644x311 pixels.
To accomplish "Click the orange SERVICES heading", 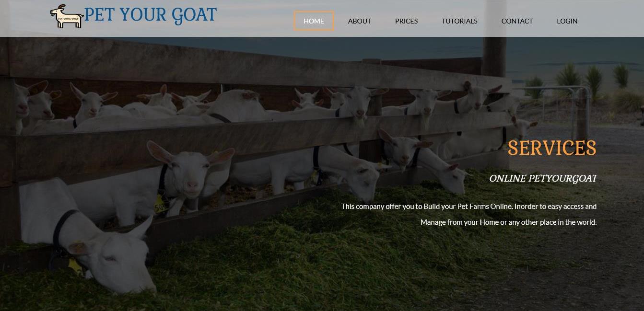I will (552, 148).
